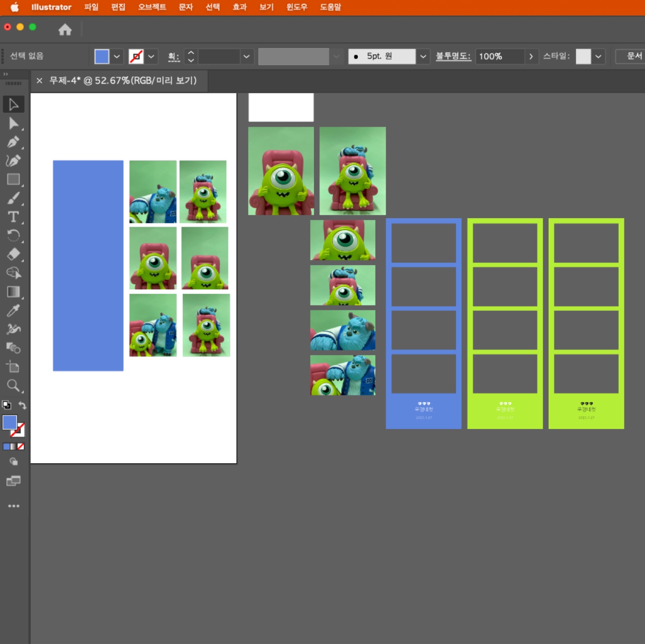Image resolution: width=645 pixels, height=644 pixels.
Task: Select the Rectangle tool
Action: (x=13, y=180)
